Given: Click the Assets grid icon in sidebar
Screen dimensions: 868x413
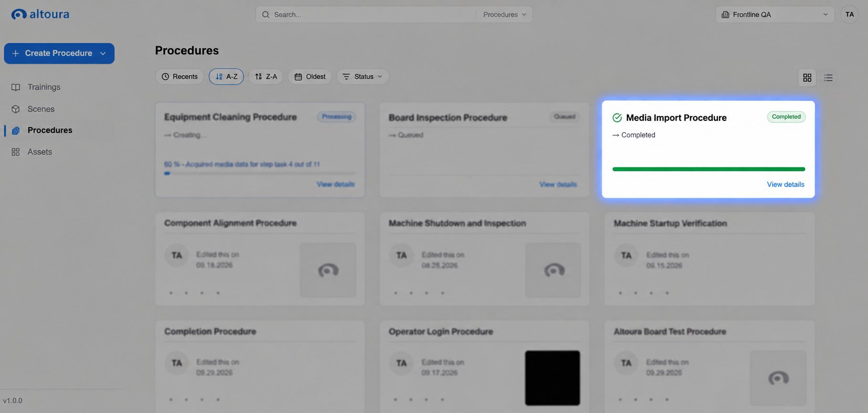Looking at the screenshot, I should pyautogui.click(x=16, y=152).
